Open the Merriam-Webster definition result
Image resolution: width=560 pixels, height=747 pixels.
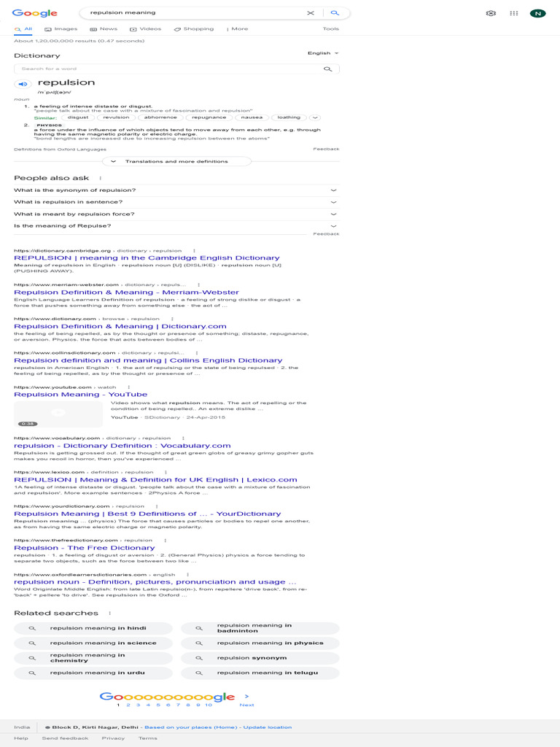(126, 293)
